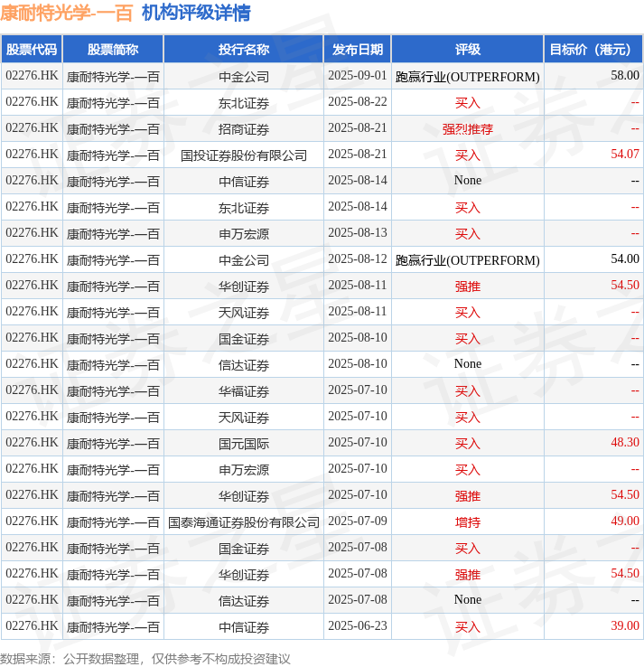
Task: Click 华福证券 broker name
Action: (244, 391)
